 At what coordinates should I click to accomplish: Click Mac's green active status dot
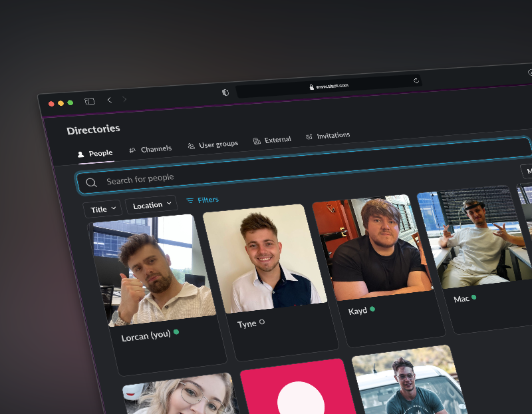pyautogui.click(x=473, y=297)
